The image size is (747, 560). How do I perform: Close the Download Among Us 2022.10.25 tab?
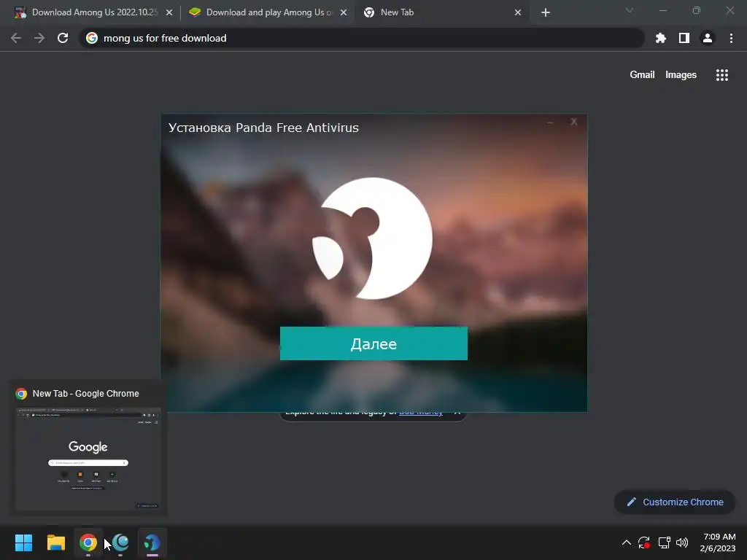pyautogui.click(x=169, y=12)
